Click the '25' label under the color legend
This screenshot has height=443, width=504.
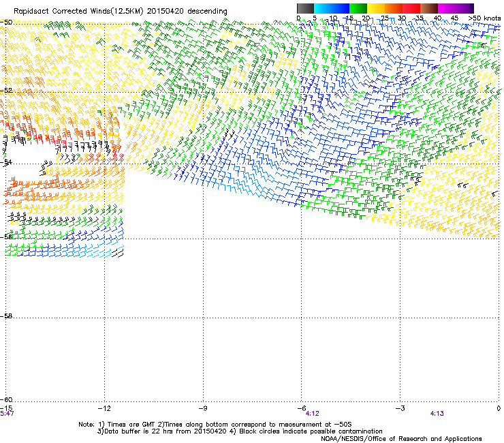tap(384, 18)
